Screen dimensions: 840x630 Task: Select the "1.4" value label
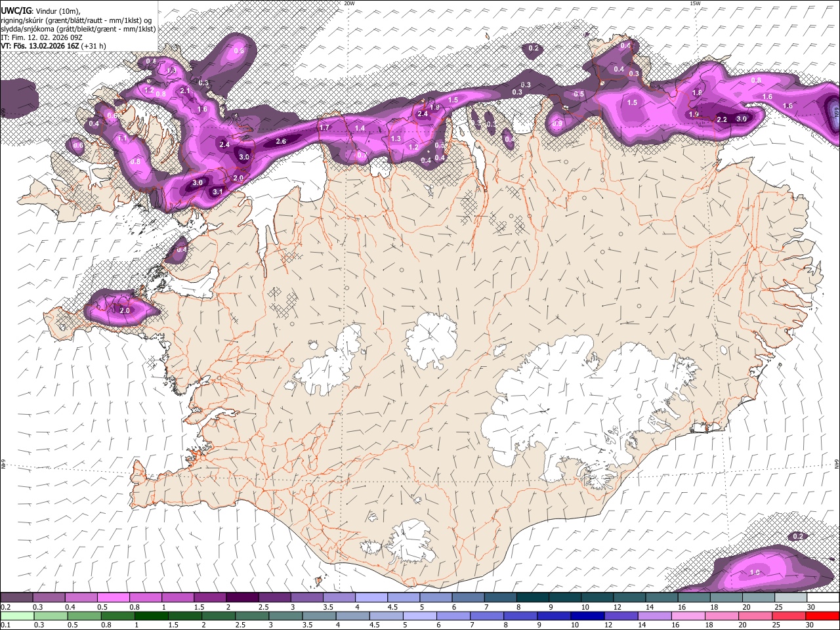pos(360,128)
